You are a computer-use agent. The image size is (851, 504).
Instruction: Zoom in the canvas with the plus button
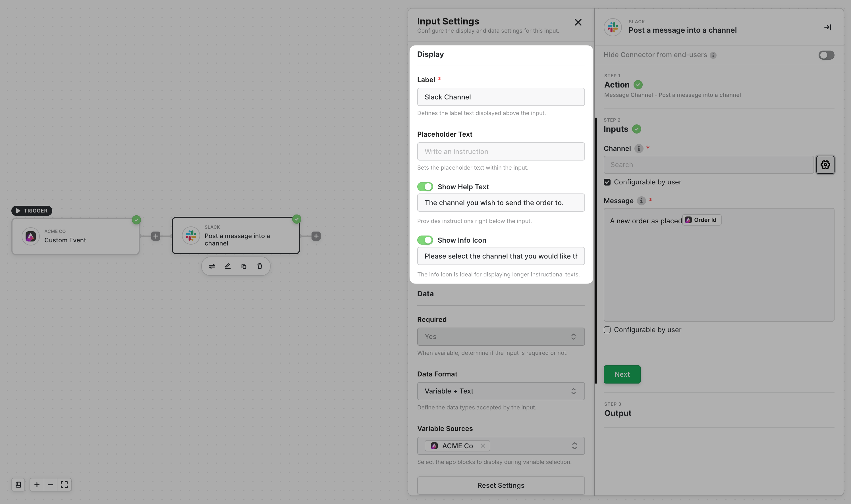click(37, 485)
